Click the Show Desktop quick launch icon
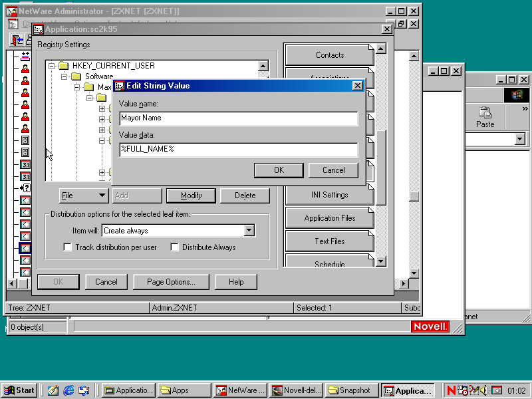This screenshot has height=399, width=532. 53,390
